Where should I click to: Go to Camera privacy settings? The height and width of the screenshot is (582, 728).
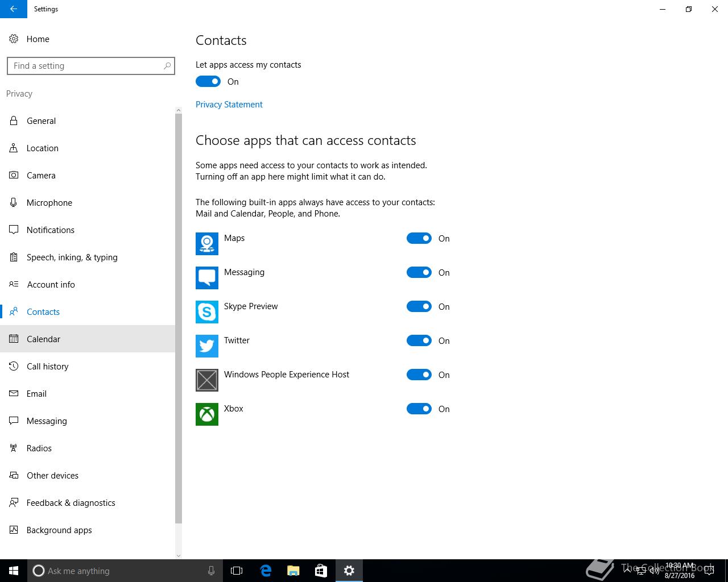(88, 175)
